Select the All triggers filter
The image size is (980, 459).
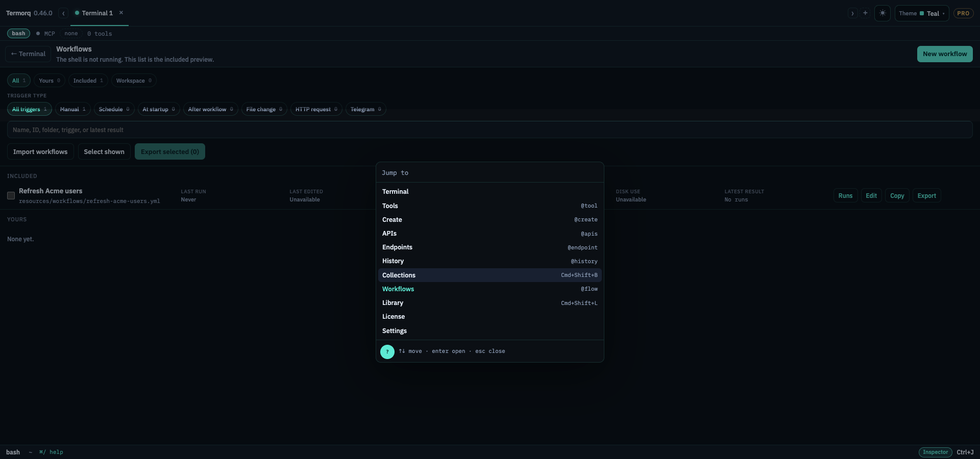coord(29,109)
